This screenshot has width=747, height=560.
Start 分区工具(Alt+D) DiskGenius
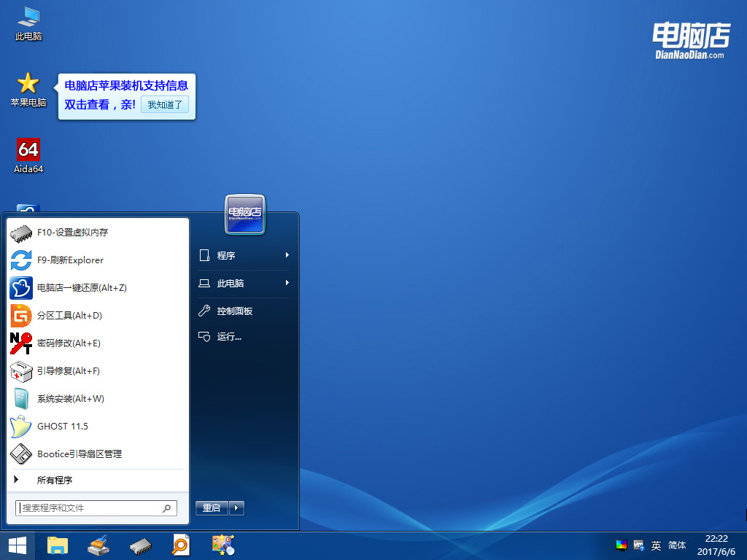point(98,315)
